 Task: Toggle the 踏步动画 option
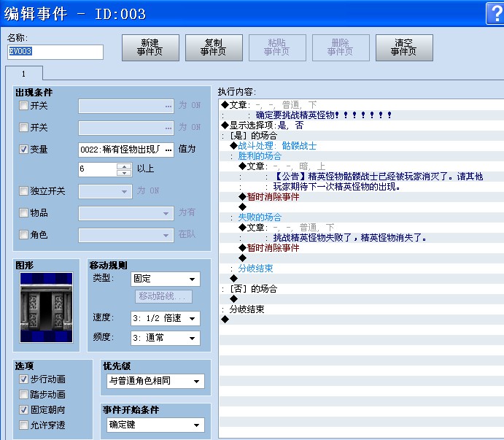coord(23,394)
